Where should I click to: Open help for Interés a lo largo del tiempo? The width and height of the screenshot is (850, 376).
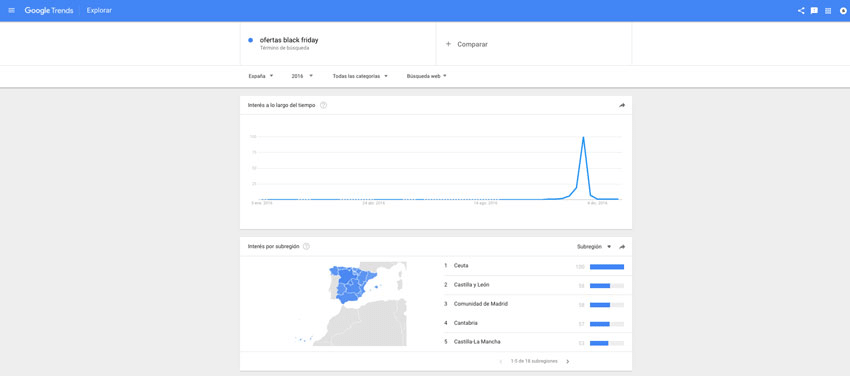coord(324,105)
